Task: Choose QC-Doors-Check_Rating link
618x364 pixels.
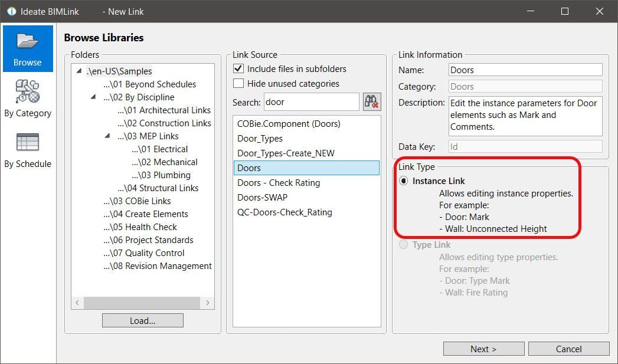Action: tap(306, 212)
